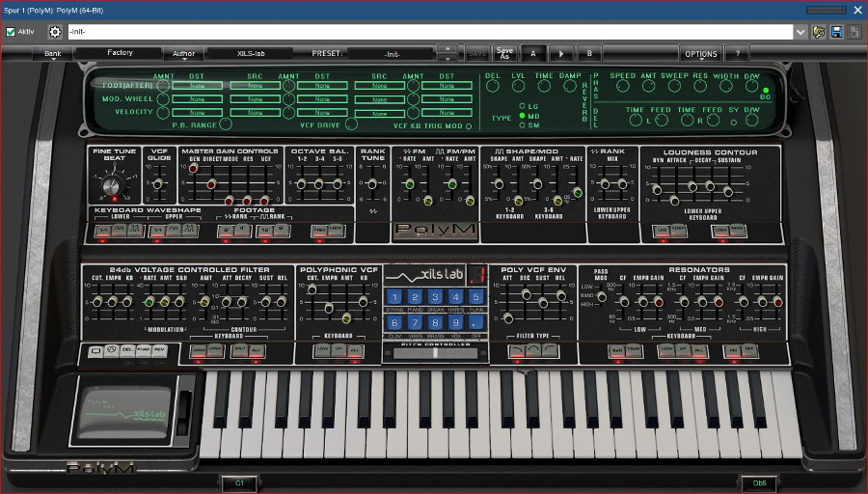
Task: Adjust the Poly VCF Env ATT slider
Action: [507, 302]
